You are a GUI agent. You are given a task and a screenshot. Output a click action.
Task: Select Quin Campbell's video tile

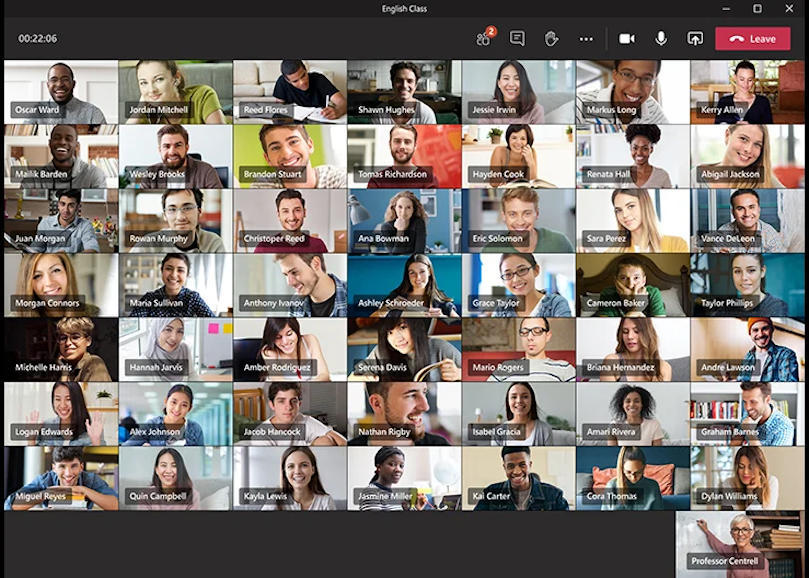tap(175, 478)
